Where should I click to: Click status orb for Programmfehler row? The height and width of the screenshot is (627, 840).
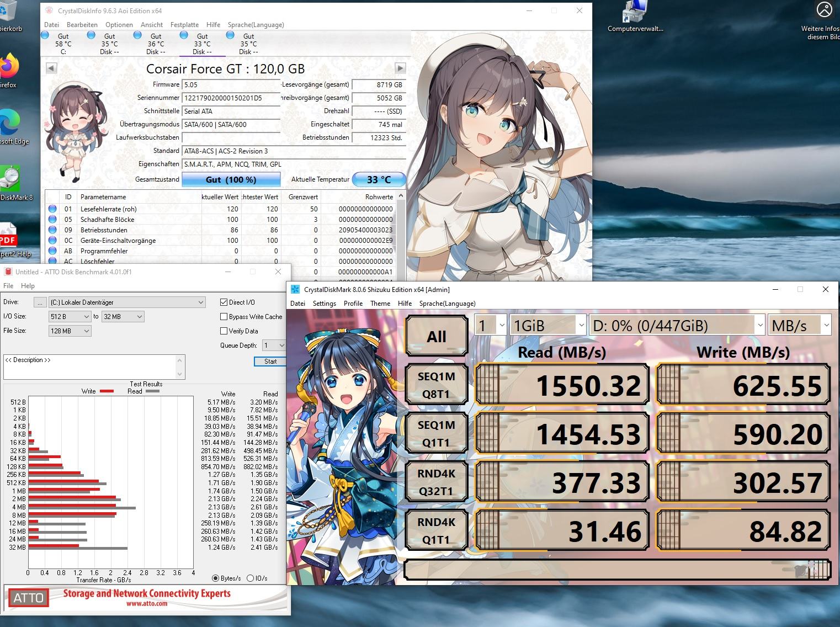[x=52, y=251]
